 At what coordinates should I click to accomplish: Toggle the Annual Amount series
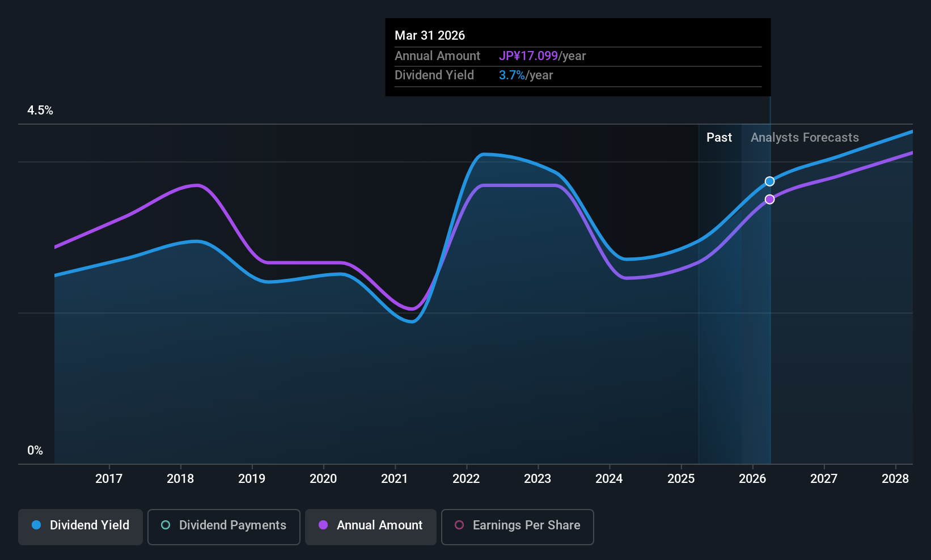point(371,527)
